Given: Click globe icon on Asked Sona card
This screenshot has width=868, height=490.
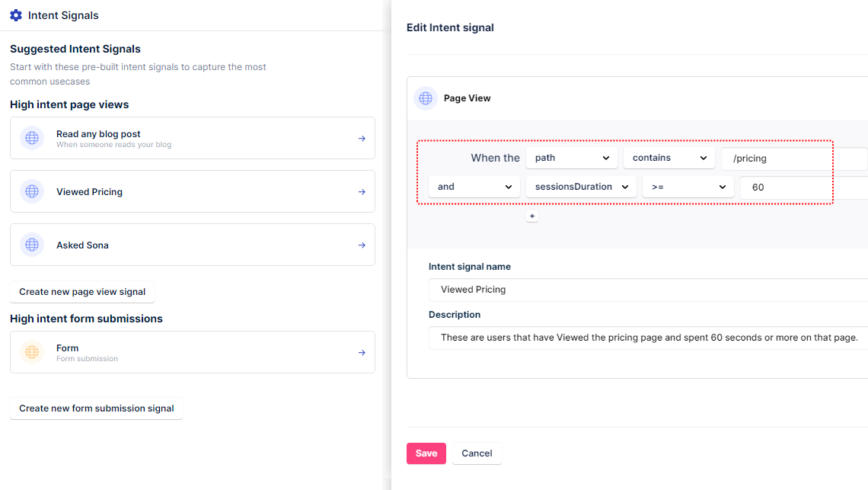Looking at the screenshot, I should (32, 245).
